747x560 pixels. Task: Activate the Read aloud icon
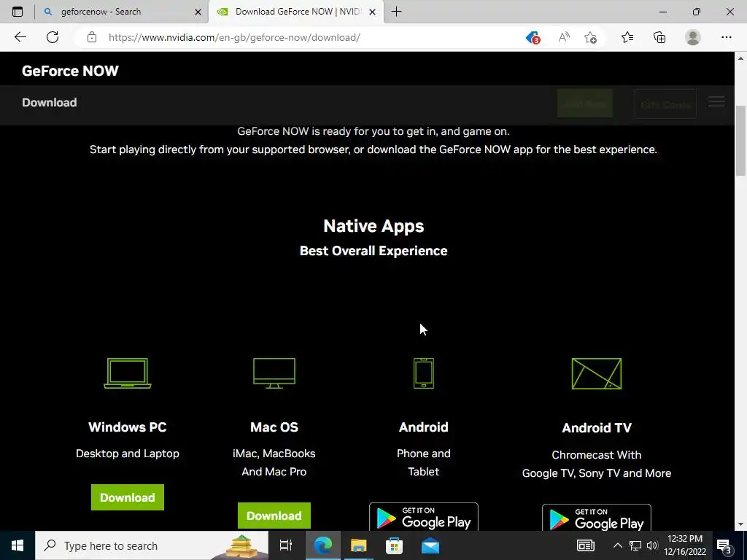point(564,37)
